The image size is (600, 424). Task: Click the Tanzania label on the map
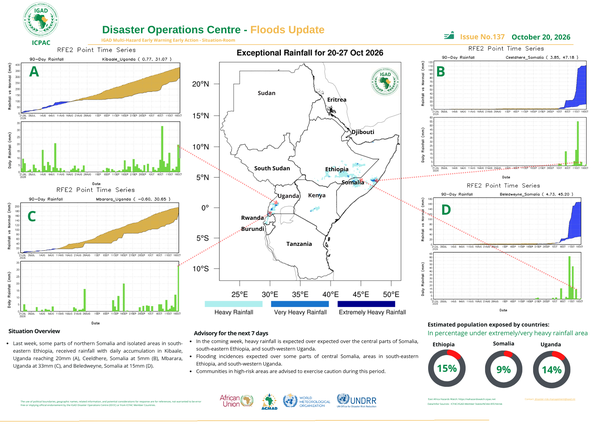pyautogui.click(x=299, y=244)
